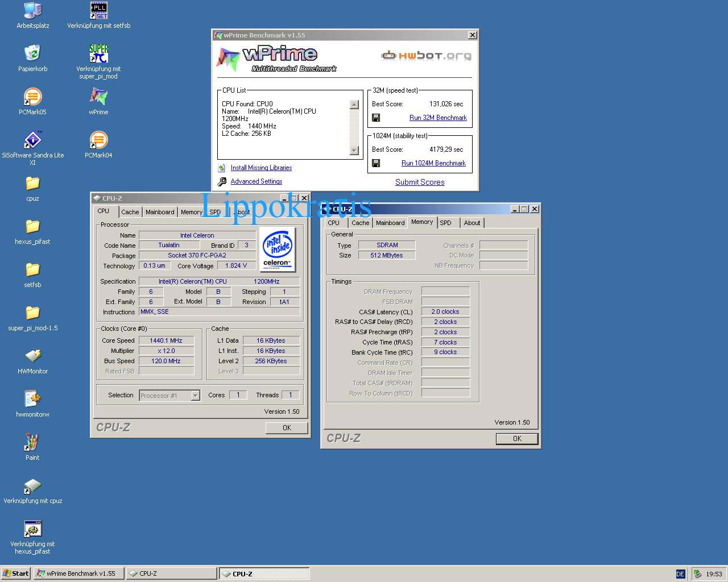Select the active second CPU-Z taskbar button
728x582 pixels.
pyautogui.click(x=264, y=573)
